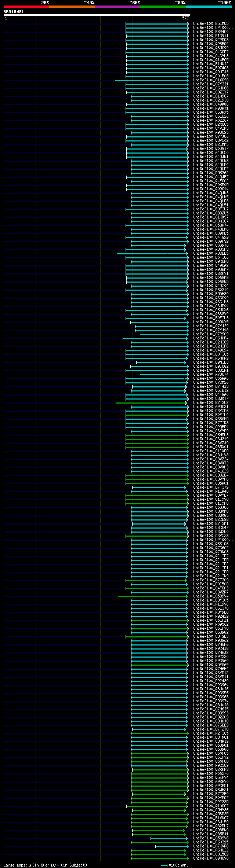Open hit UniRef100_B5LMQ5
The width and height of the screenshot is (235, 868).
[211, 23]
